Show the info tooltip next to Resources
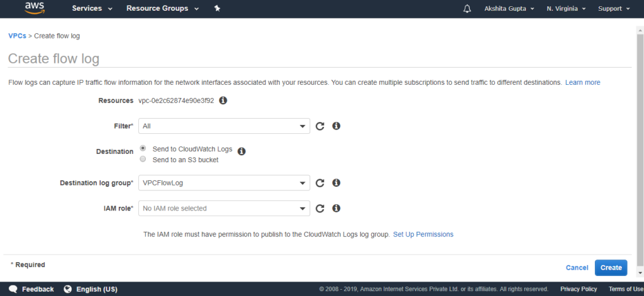The width and height of the screenshot is (644, 296). pos(223,101)
